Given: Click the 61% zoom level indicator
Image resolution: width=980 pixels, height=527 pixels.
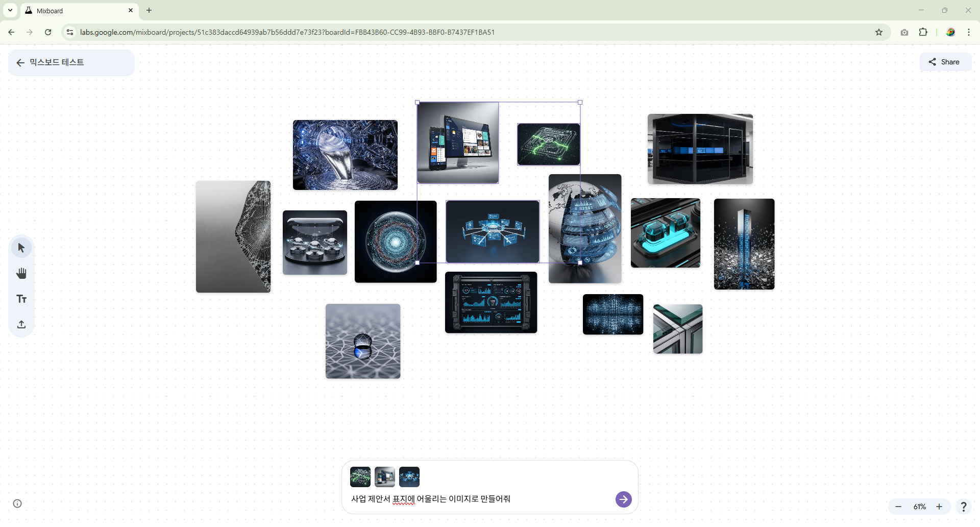Looking at the screenshot, I should (x=919, y=507).
